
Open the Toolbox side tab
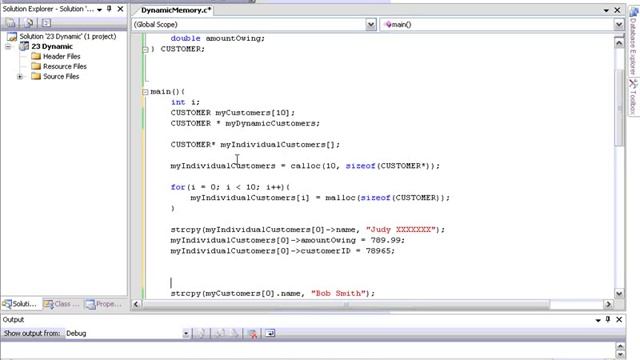click(633, 96)
